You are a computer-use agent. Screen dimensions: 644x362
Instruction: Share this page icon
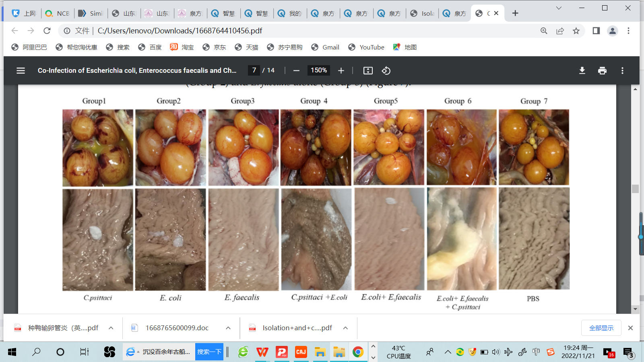pos(560,31)
